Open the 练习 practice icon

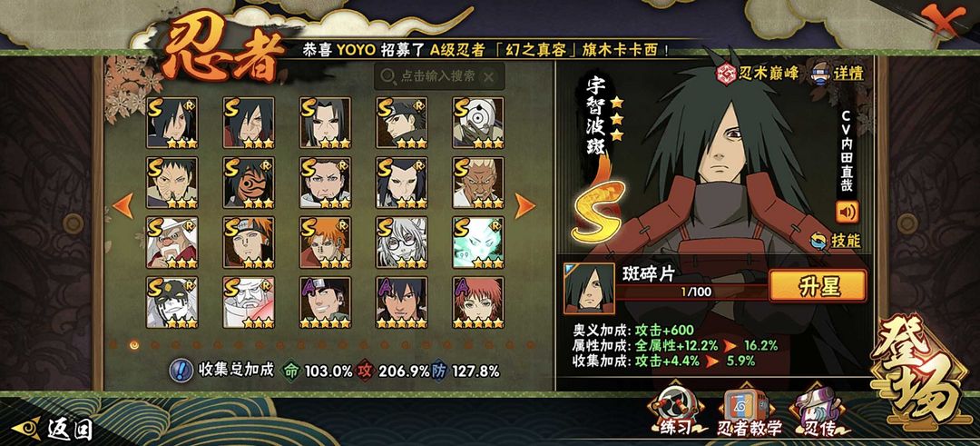675,410
